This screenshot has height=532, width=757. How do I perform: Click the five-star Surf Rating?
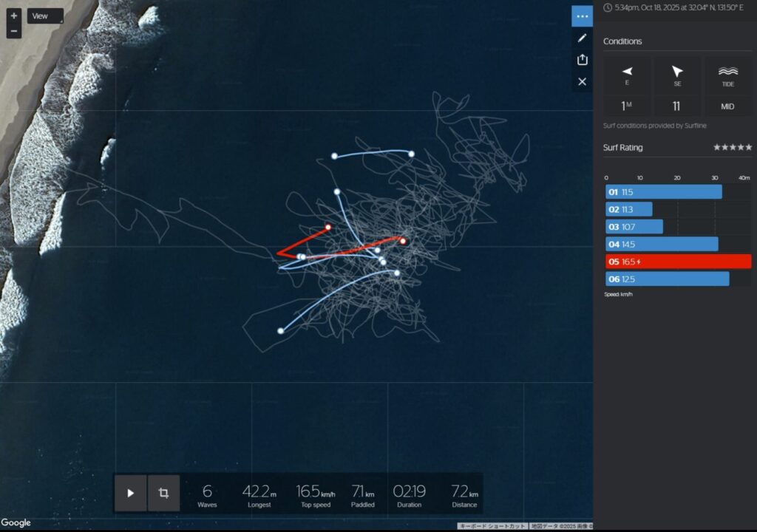click(732, 148)
